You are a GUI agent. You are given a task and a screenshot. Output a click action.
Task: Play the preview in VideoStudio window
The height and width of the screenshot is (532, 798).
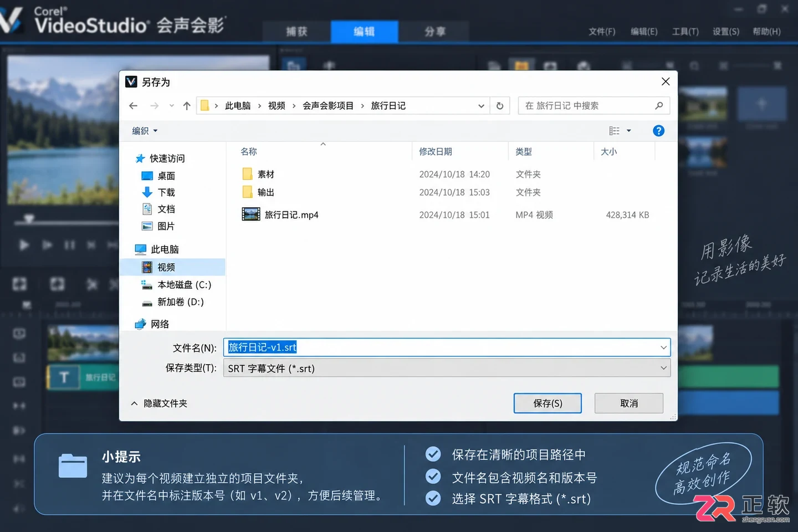pyautogui.click(x=24, y=245)
